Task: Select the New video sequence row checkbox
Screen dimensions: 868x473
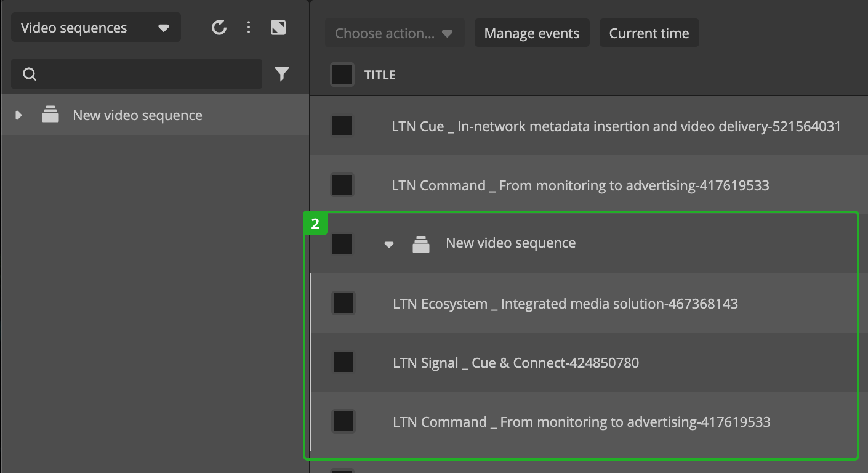Action: (x=342, y=244)
